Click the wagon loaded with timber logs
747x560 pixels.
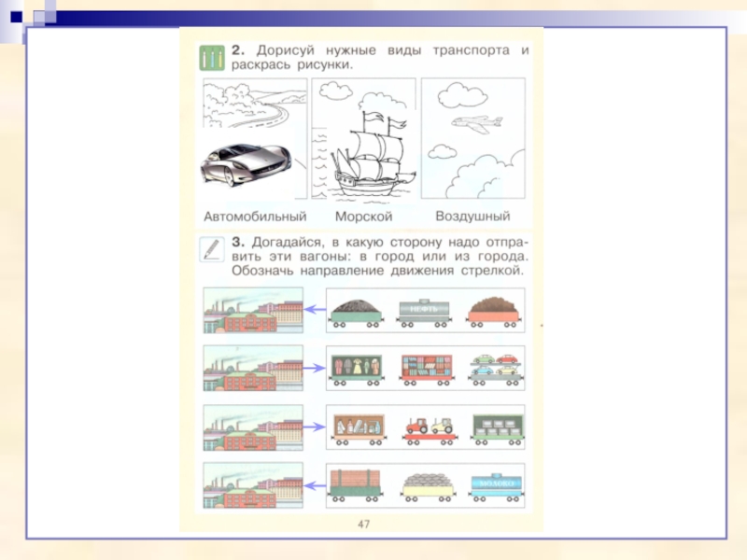(356, 485)
